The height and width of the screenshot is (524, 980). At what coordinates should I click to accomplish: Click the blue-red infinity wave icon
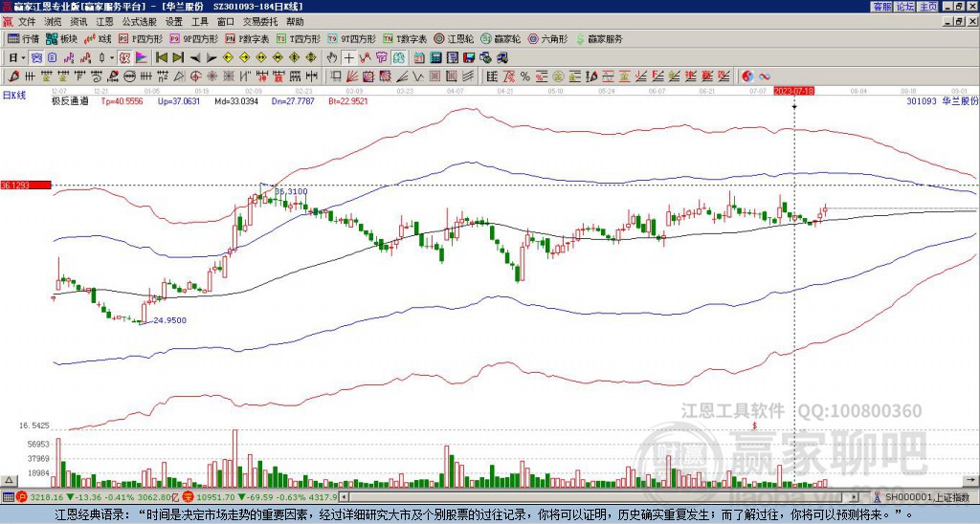[765, 76]
